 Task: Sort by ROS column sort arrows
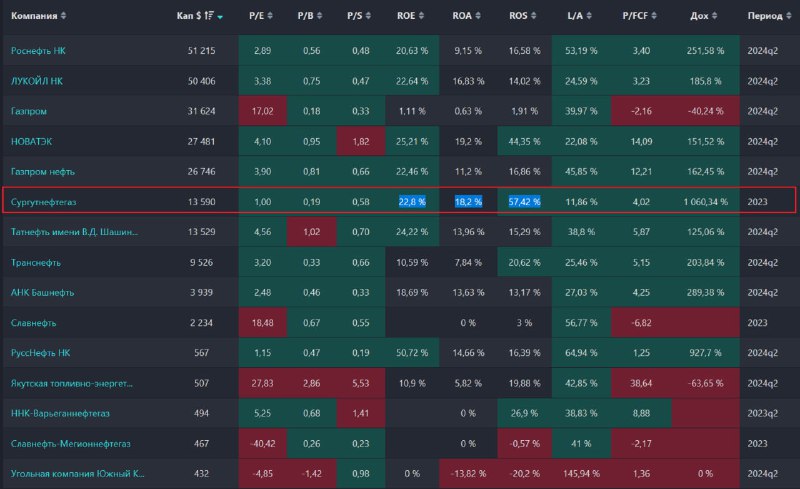tap(534, 16)
